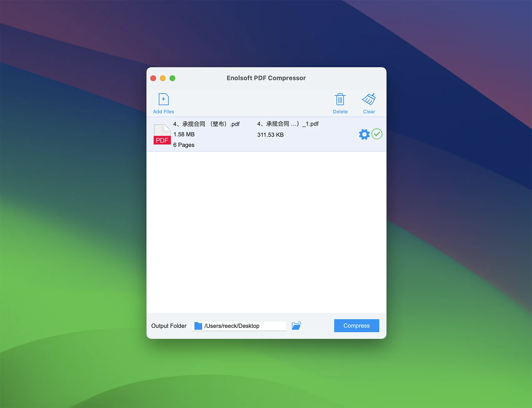
Task: Click the /Users/reeck/Desktop path field
Action: [239, 326]
